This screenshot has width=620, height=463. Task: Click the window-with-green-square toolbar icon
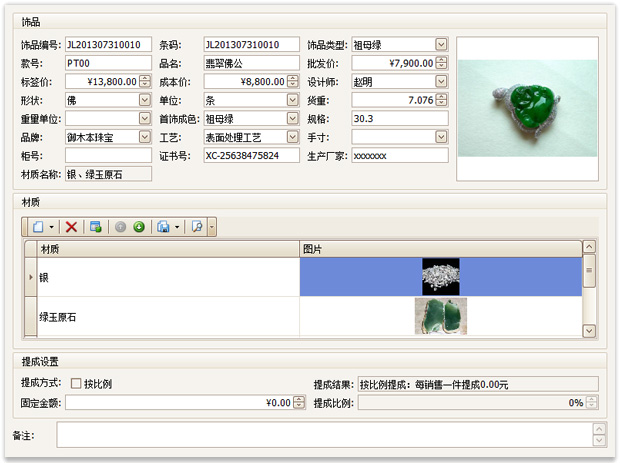click(96, 227)
